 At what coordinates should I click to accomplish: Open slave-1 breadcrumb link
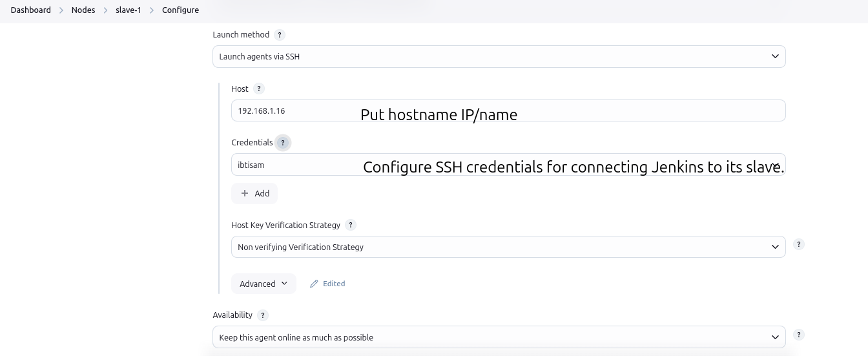129,10
